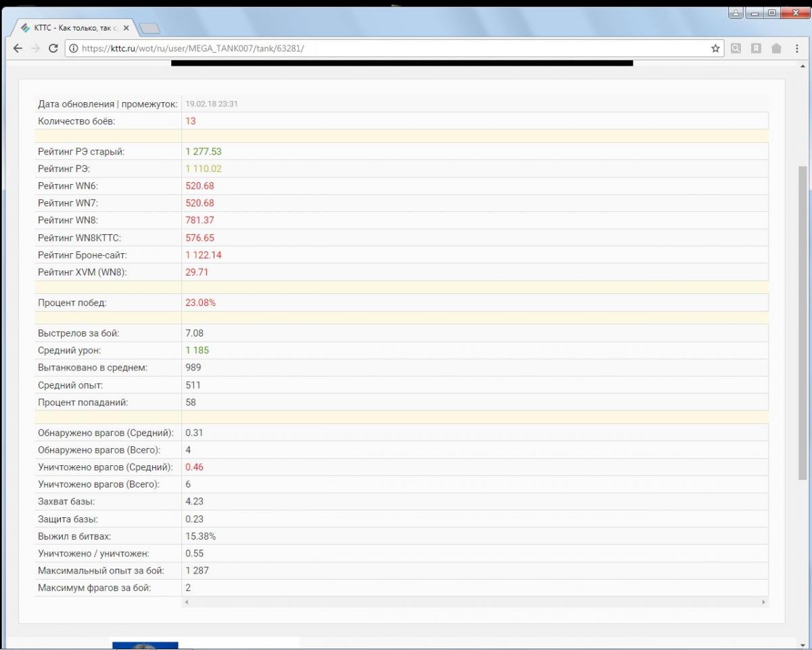Screen dimensions: 812x650
Task: Click the table's horizontal scroll left arrow
Action: [187, 602]
